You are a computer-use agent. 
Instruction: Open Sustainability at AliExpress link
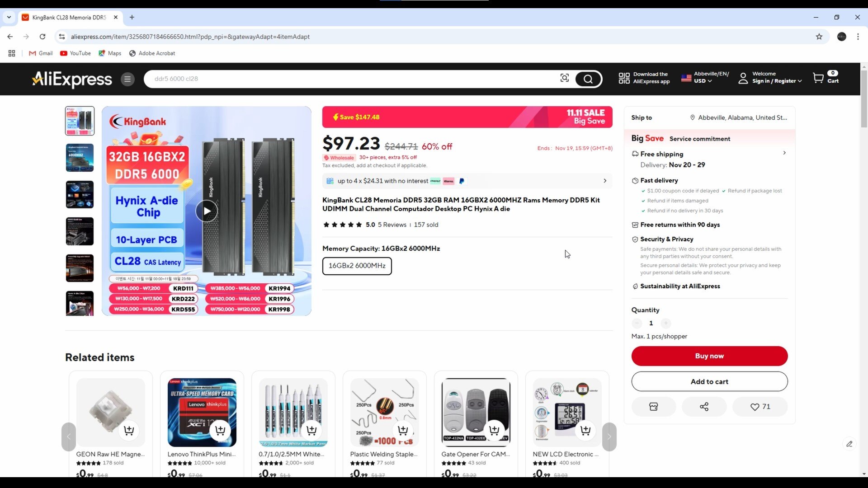coord(680,286)
